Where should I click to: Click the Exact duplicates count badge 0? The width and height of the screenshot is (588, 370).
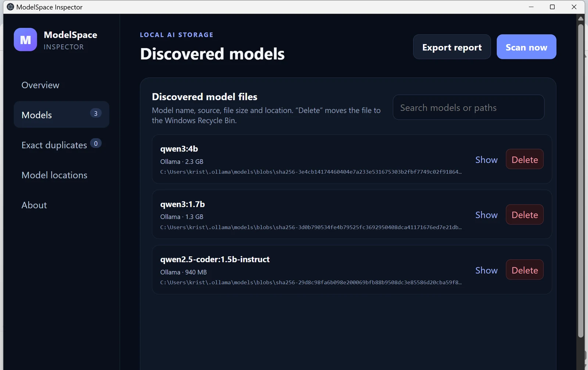tap(96, 143)
